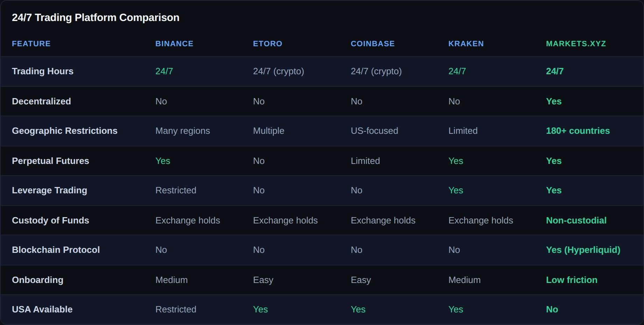Click Coinbase 'Exchange holds' custody cell
Screen dimensions: 644x325
coord(383,220)
